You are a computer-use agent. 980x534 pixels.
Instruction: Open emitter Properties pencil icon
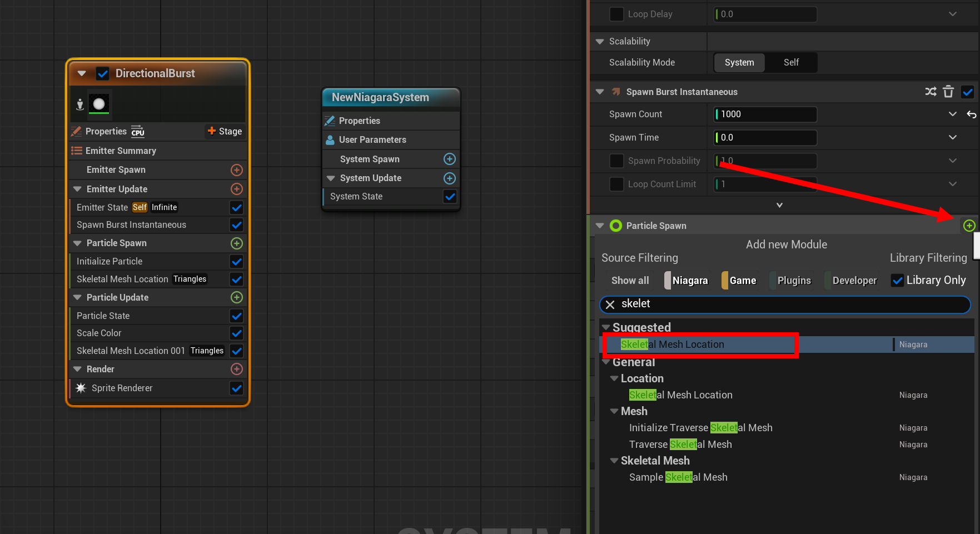76,132
